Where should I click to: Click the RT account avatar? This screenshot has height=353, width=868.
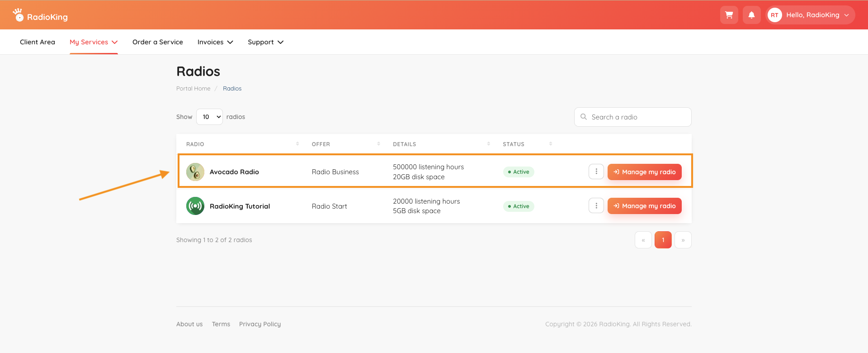[774, 15]
